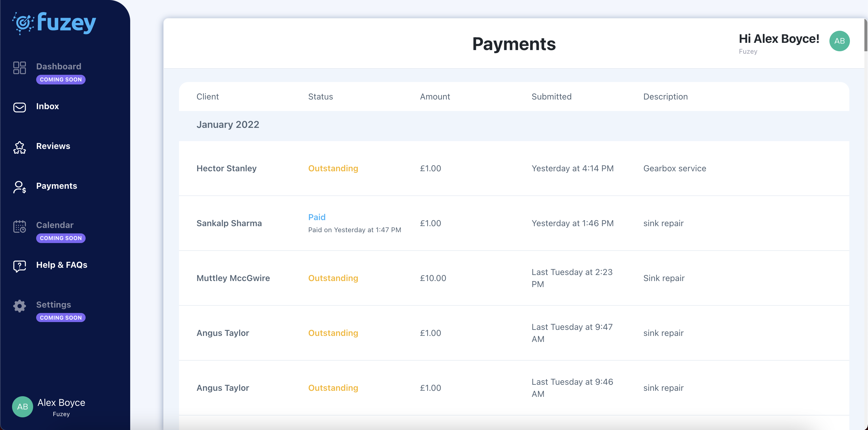The image size is (868, 430).
Task: Select the Reviews navigation item
Action: click(53, 146)
